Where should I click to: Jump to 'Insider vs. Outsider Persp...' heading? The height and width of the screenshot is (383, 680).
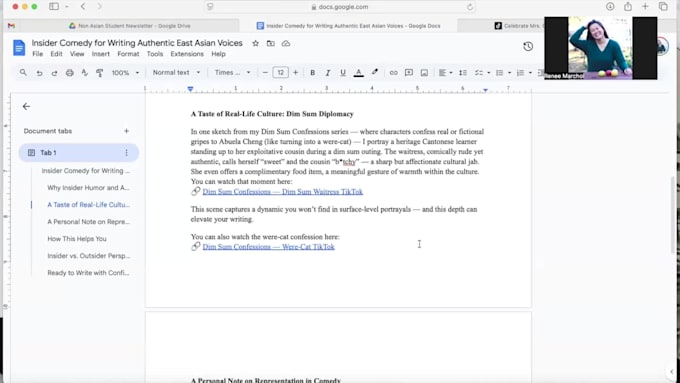pyautogui.click(x=88, y=256)
